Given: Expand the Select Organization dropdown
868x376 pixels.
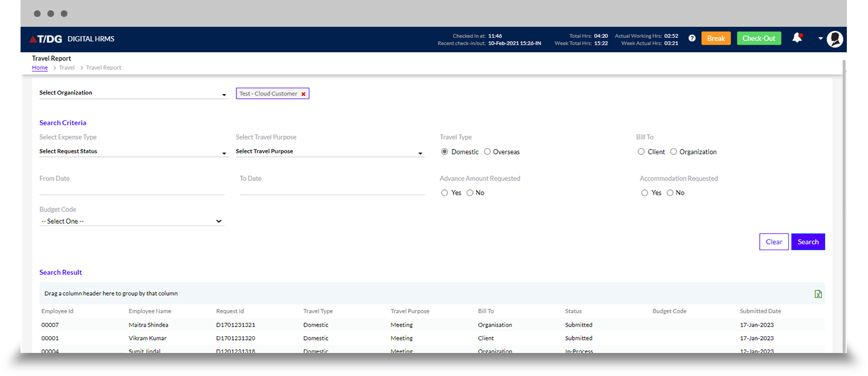Looking at the screenshot, I should pos(133,93).
